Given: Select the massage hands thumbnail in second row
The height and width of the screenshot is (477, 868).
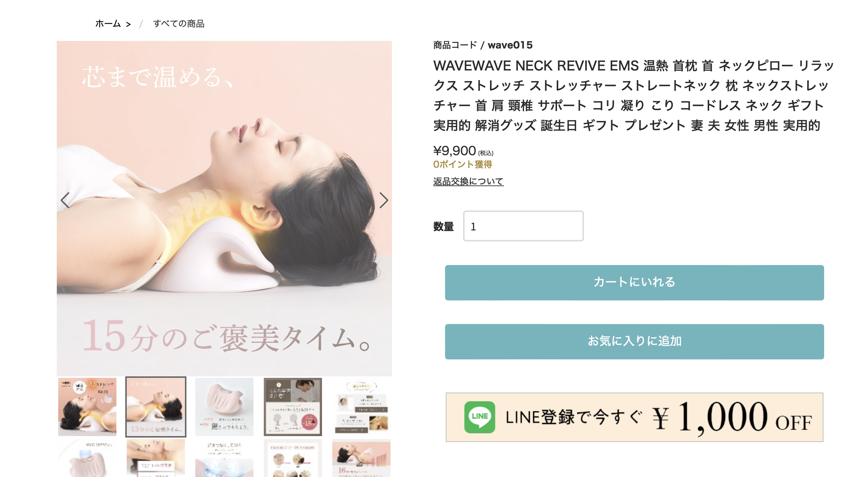Looking at the screenshot, I should coord(156,458).
